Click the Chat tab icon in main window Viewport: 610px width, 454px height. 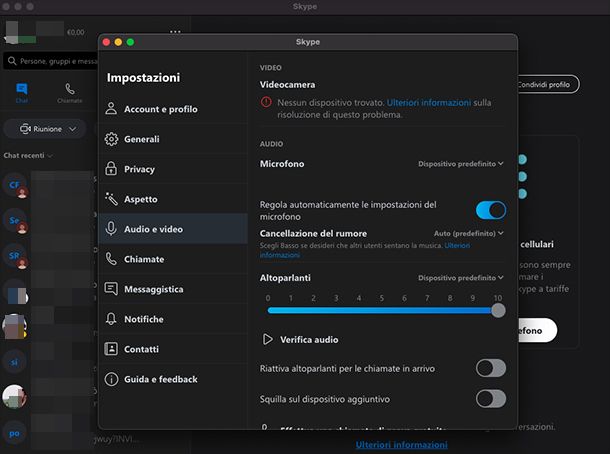[22, 89]
